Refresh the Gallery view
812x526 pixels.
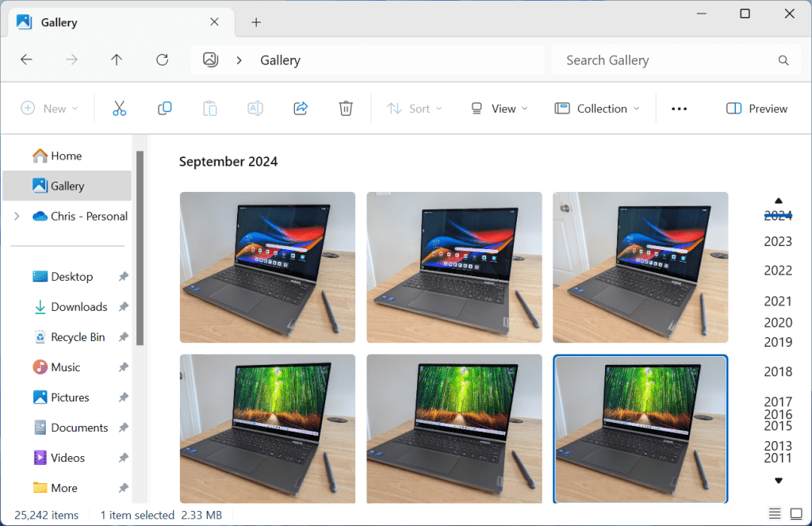pyautogui.click(x=162, y=60)
